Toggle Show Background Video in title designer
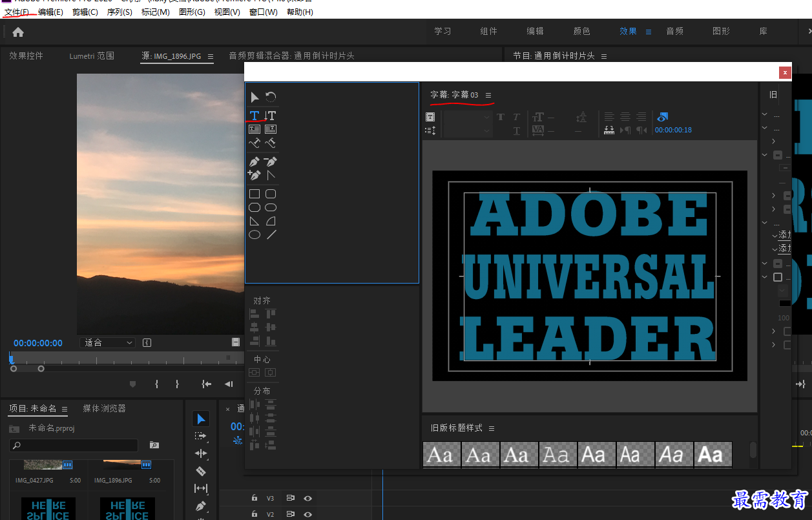The height and width of the screenshot is (520, 812). pos(662,117)
